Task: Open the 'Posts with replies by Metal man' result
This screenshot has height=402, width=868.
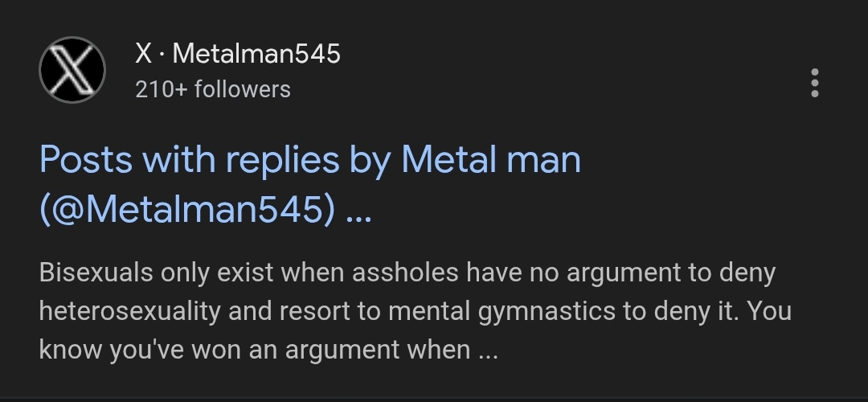Action: point(309,159)
